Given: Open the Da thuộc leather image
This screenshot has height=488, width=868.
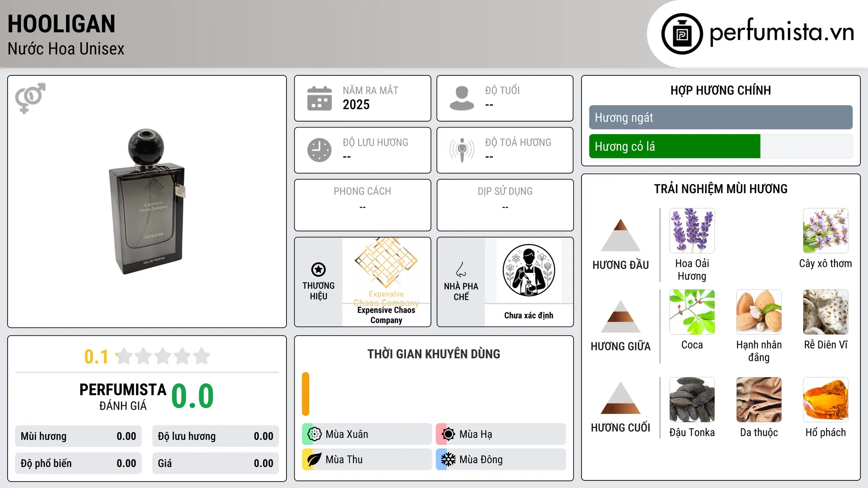Looking at the screenshot, I should [759, 399].
